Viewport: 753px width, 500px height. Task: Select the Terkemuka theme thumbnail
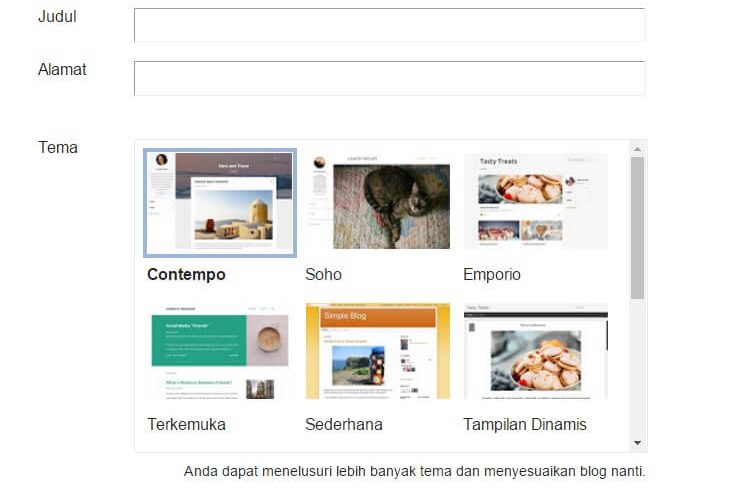pyautogui.click(x=220, y=352)
